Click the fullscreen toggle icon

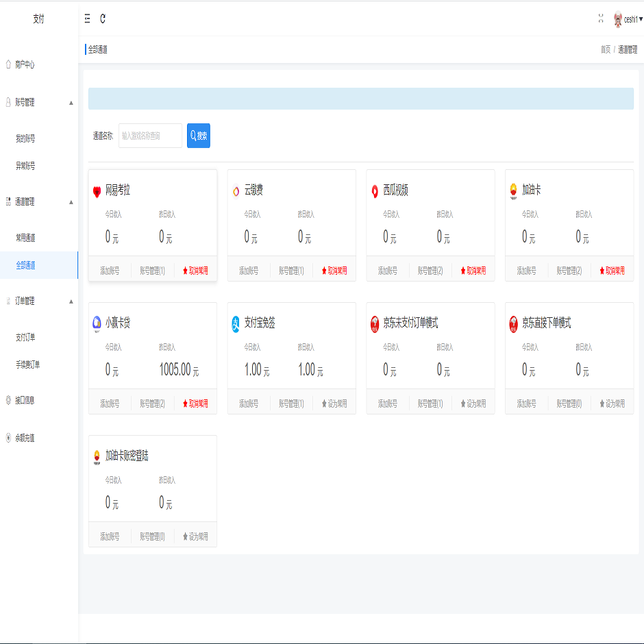(x=601, y=19)
